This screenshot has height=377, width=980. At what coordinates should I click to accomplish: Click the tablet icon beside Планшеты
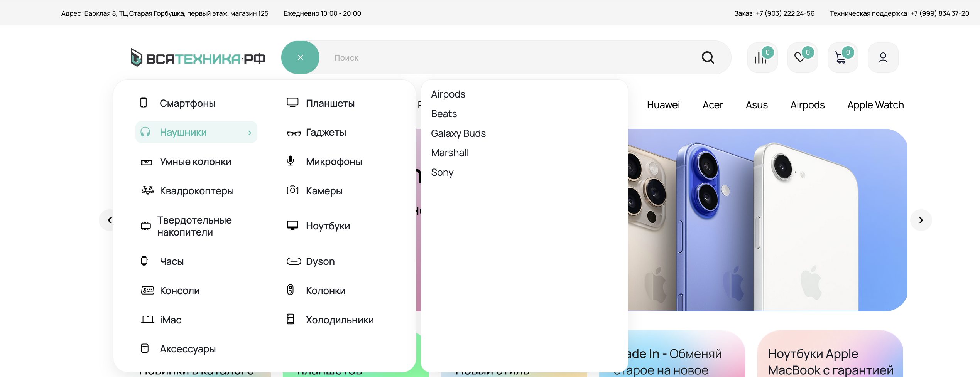pos(292,103)
